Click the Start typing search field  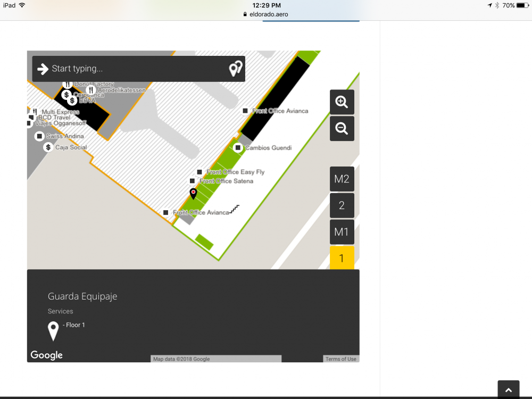(x=138, y=69)
